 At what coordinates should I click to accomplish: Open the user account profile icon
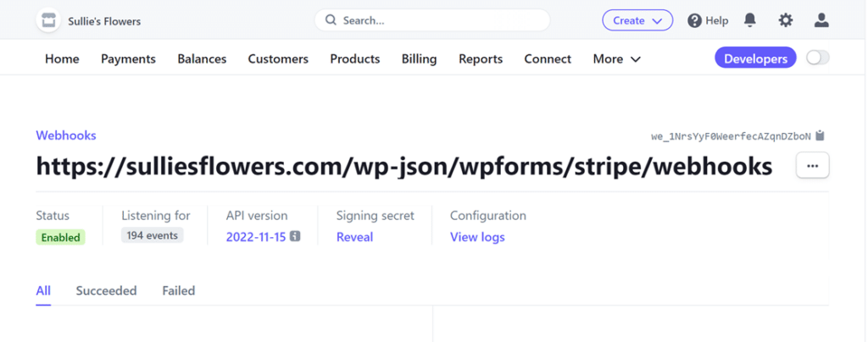click(821, 20)
